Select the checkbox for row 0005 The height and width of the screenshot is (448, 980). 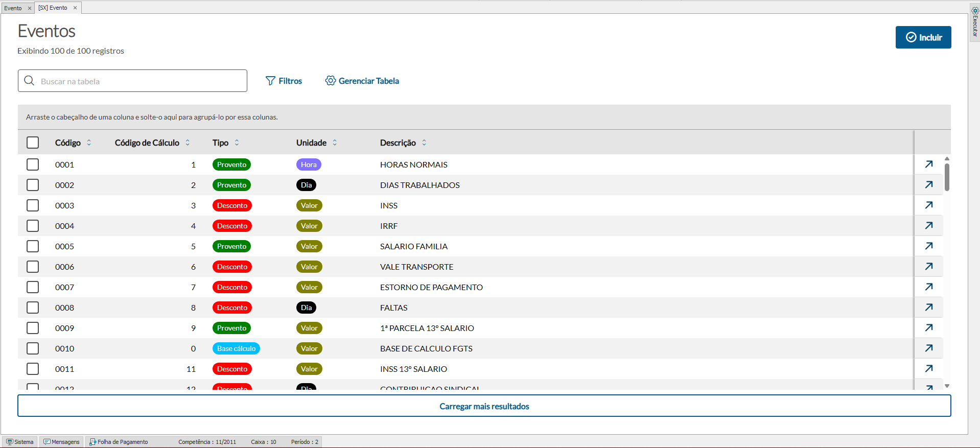33,246
